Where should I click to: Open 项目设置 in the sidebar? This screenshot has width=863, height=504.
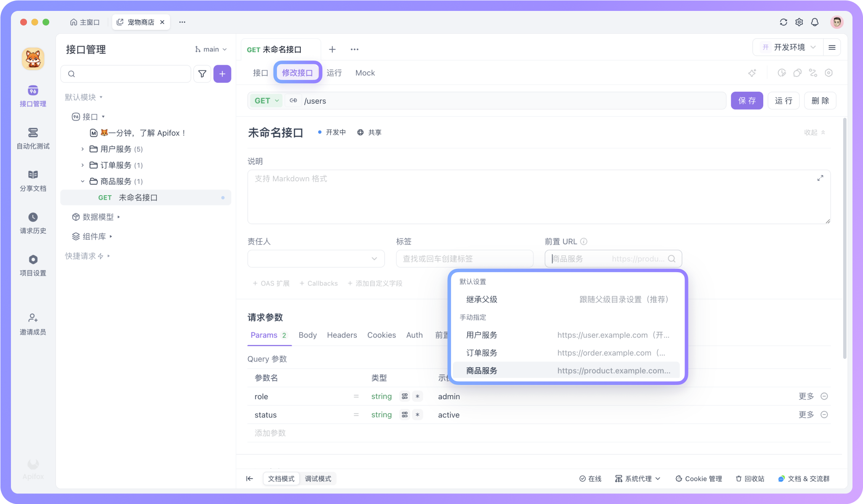33,265
